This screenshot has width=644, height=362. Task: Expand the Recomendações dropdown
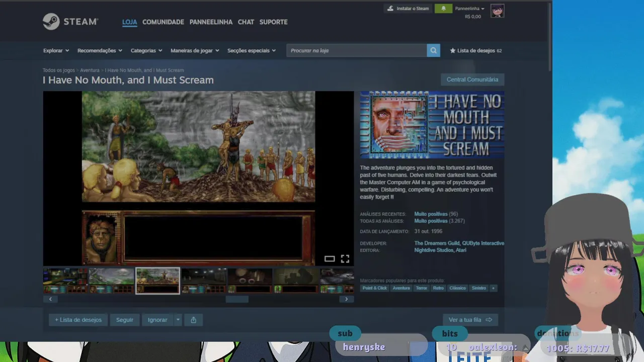[100, 50]
